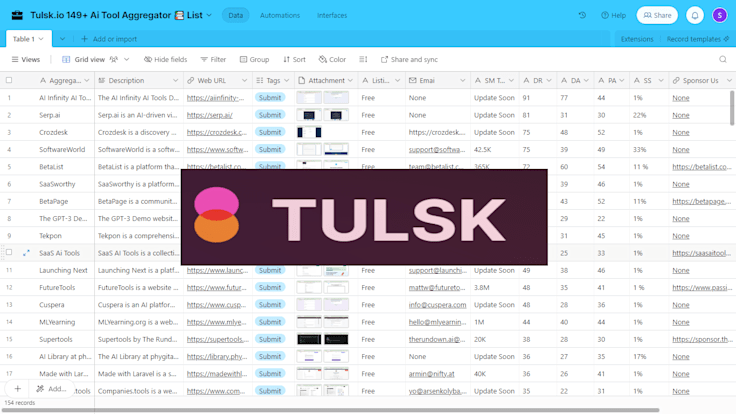Click the Share button
The width and height of the screenshot is (736, 414).
tap(657, 15)
